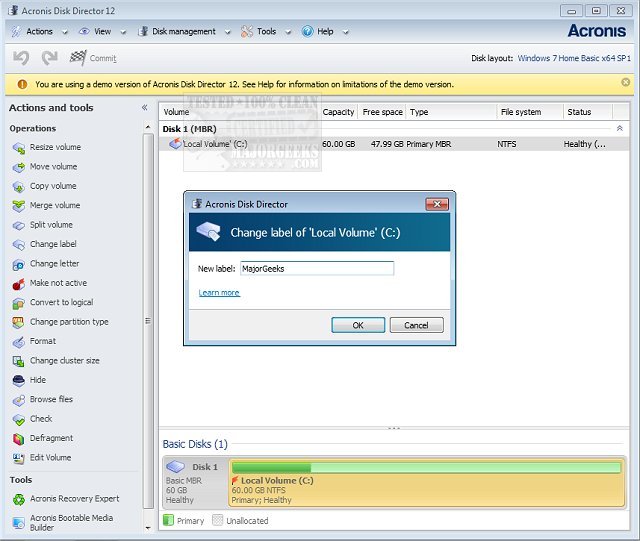Click the Local Volume disk usage bar

426,468
